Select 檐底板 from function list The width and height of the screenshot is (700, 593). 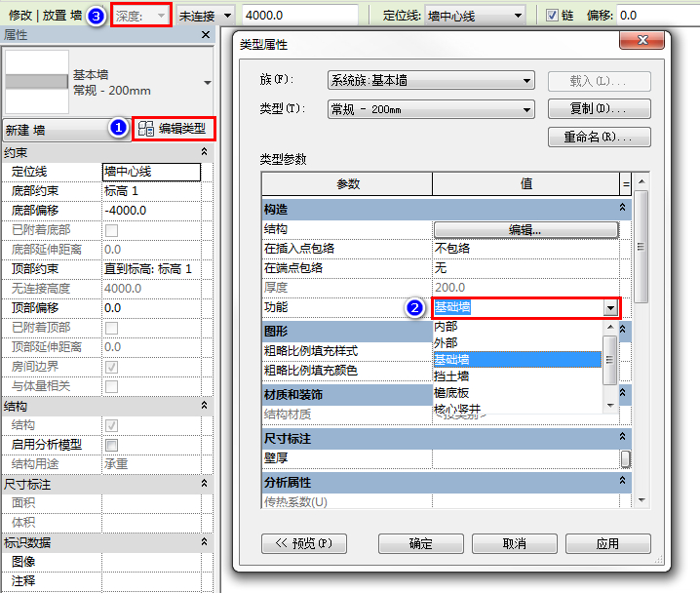(x=518, y=393)
